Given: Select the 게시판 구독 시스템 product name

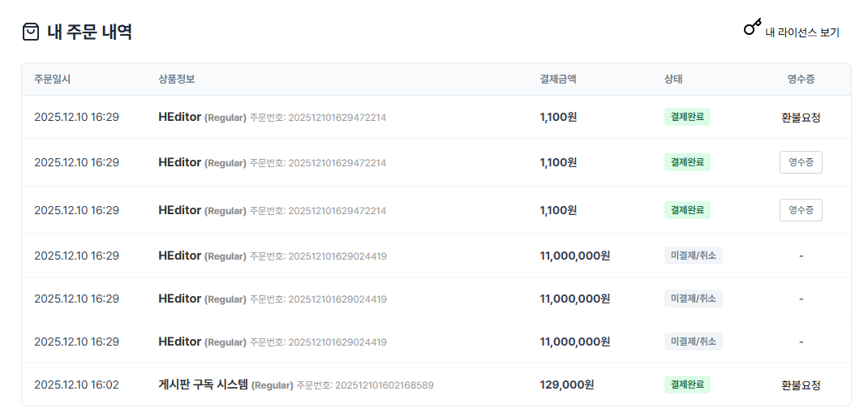Looking at the screenshot, I should point(203,385).
